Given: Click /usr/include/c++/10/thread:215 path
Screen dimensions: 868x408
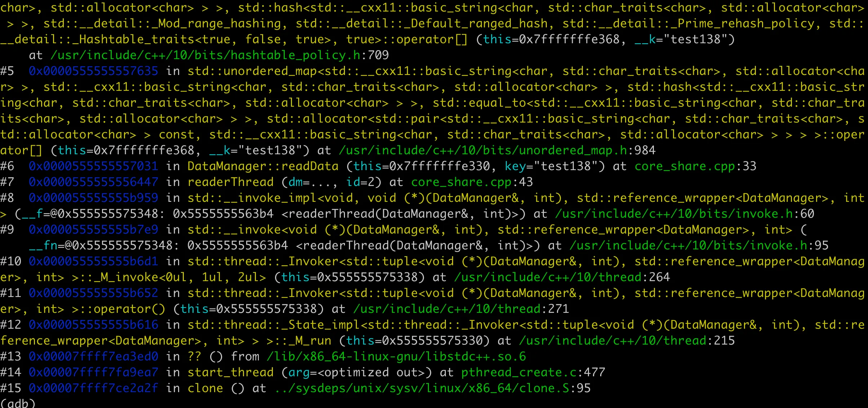Looking at the screenshot, I should 627,341.
